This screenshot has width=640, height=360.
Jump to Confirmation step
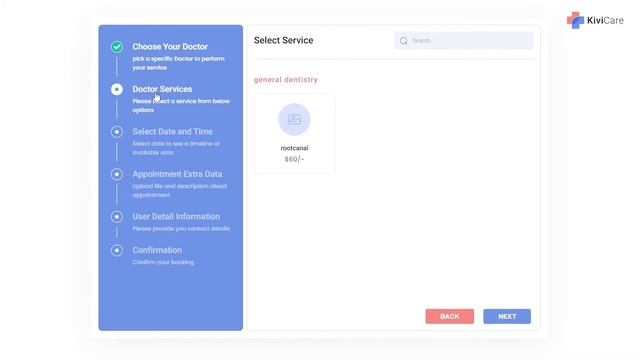click(157, 250)
